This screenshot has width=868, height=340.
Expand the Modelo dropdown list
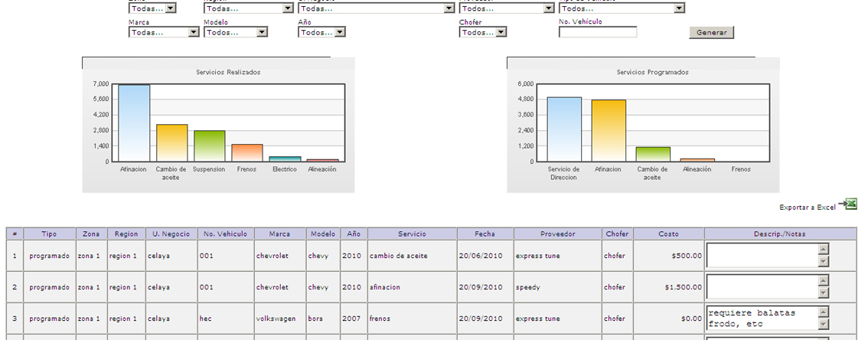[235, 32]
